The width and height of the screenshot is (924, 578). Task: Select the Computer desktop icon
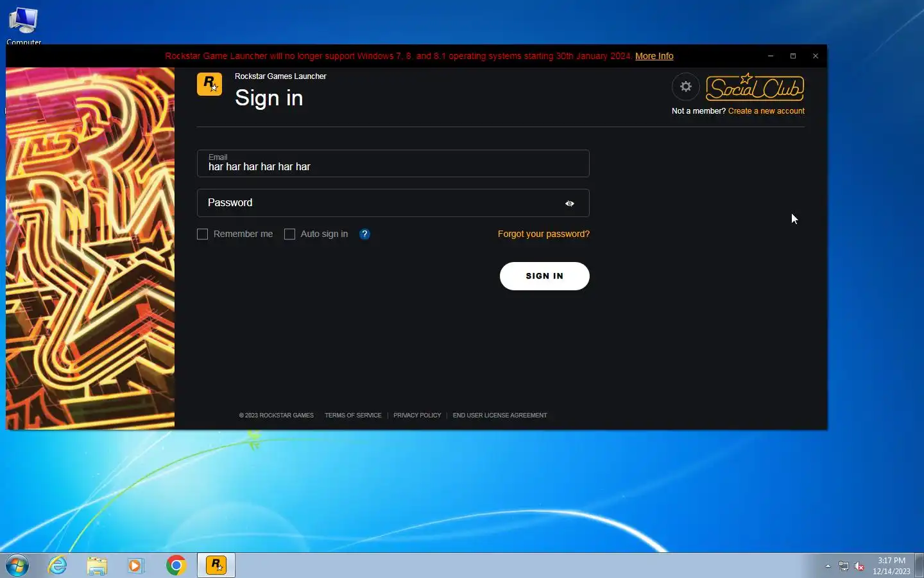pyautogui.click(x=24, y=26)
